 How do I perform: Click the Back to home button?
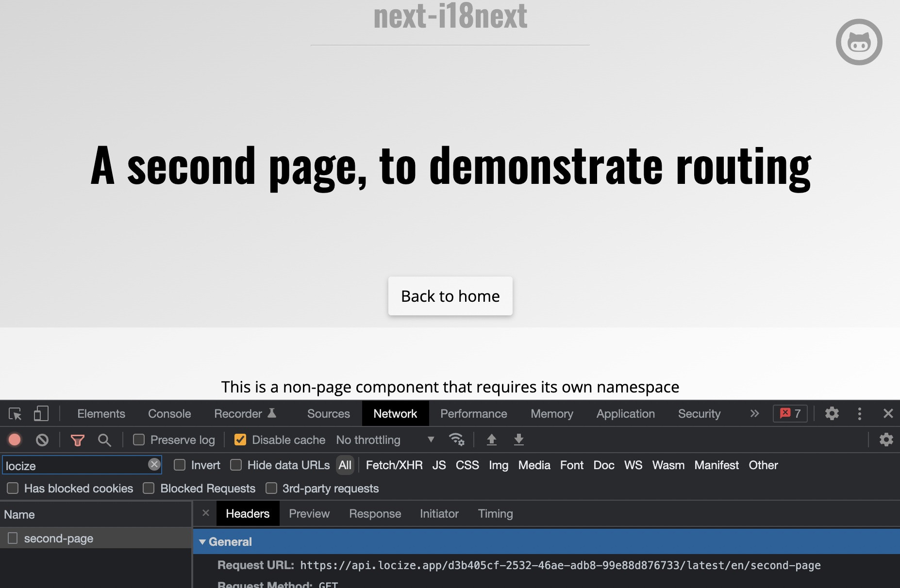(450, 296)
